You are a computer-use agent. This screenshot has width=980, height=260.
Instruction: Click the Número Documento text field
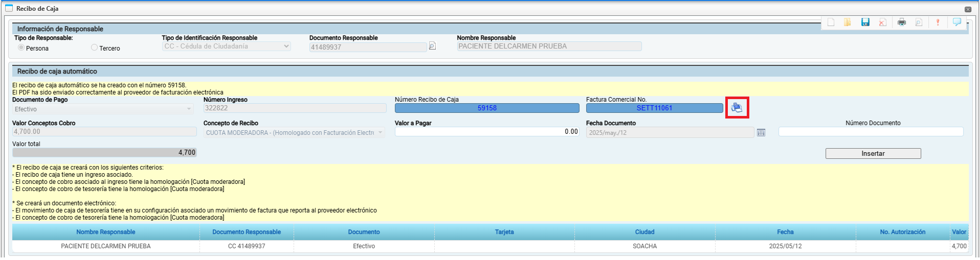click(870, 132)
